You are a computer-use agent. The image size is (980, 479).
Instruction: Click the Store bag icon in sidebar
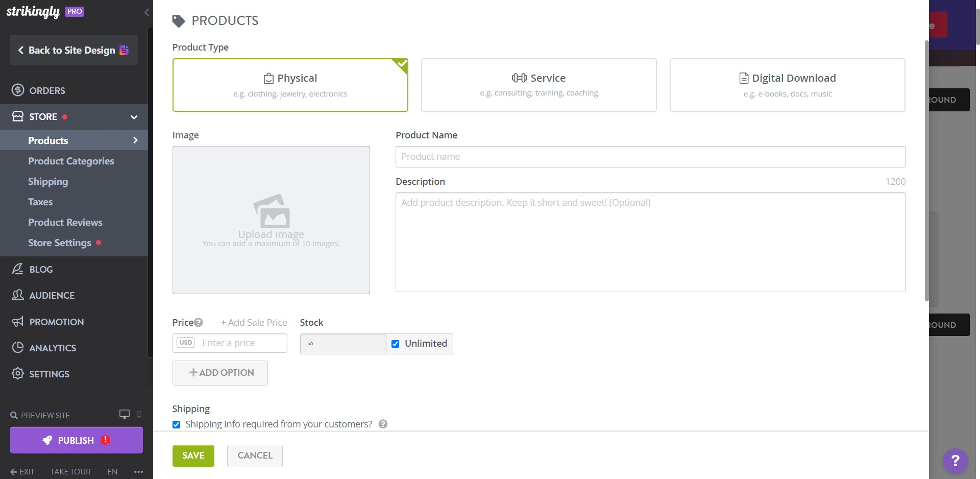tap(17, 116)
